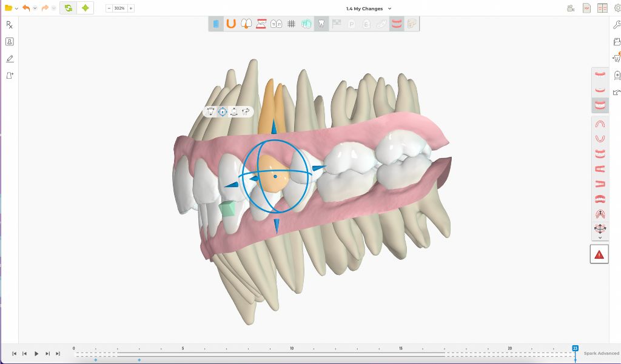
Task: Toggle the gingiva visibility icon
Action: (x=397, y=24)
